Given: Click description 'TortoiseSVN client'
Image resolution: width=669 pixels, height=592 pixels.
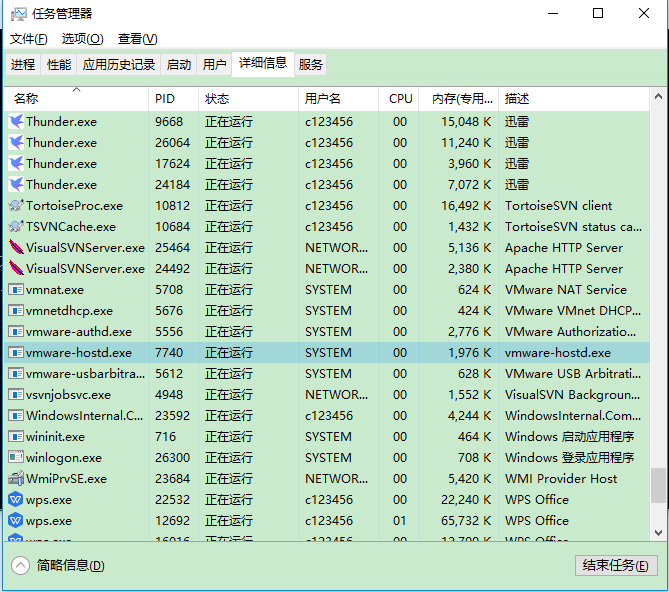Looking at the screenshot, I should click(x=558, y=206).
